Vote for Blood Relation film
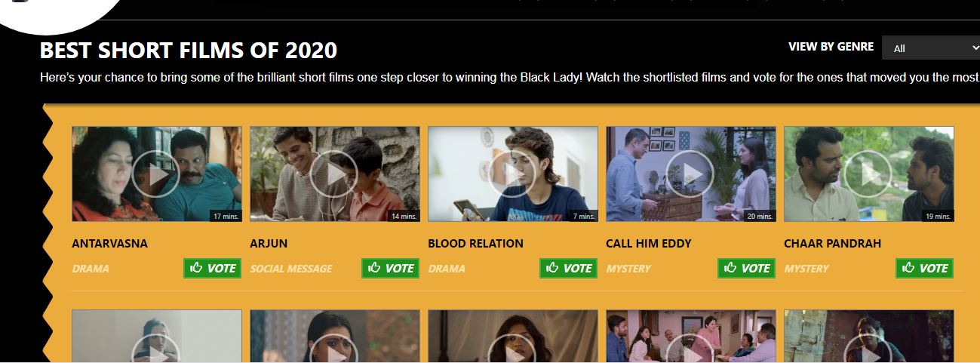 (x=569, y=268)
